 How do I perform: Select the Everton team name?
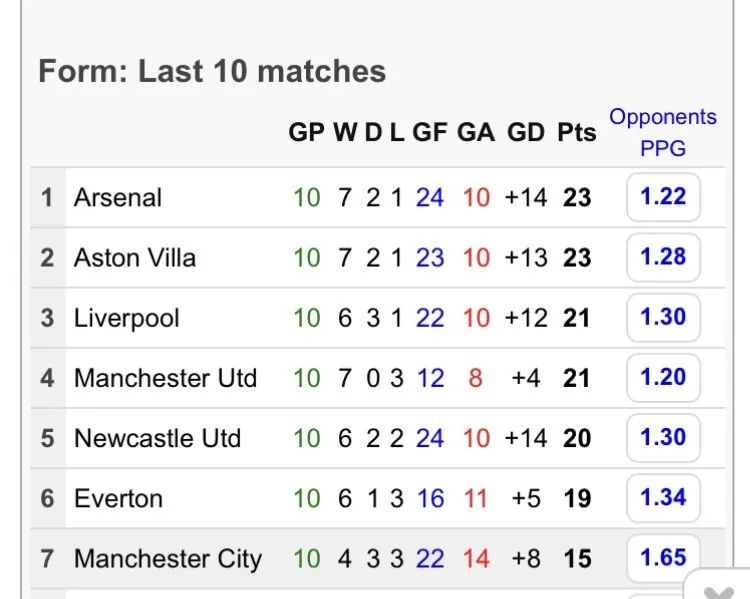[x=118, y=498]
